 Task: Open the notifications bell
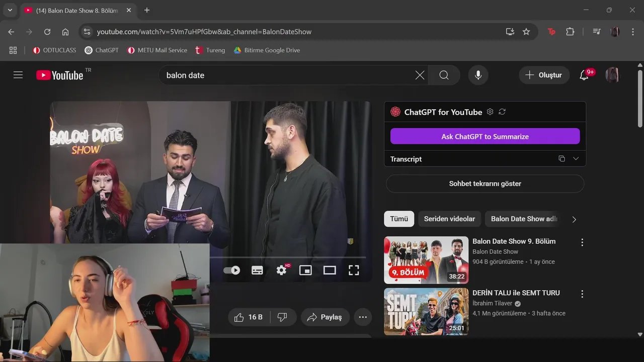click(584, 75)
